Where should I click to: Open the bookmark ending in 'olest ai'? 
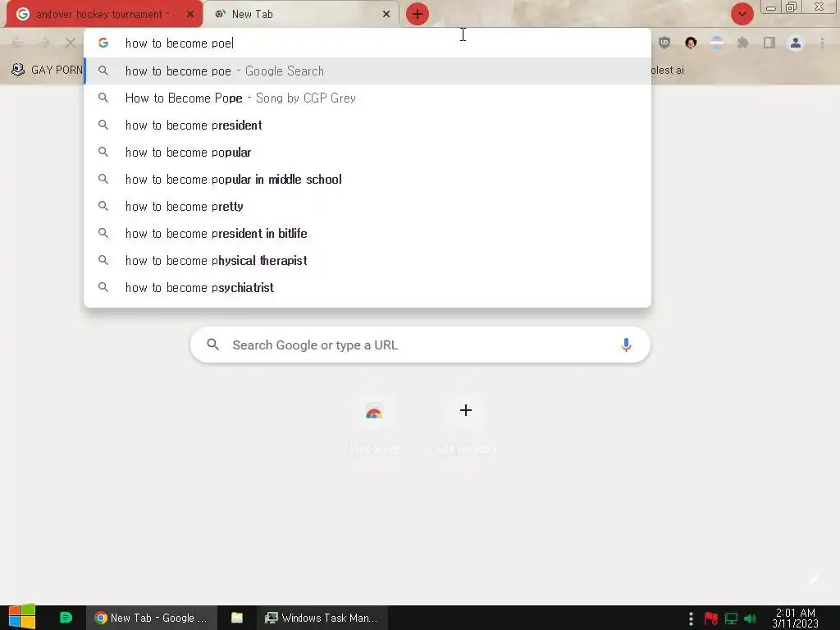tap(668, 70)
